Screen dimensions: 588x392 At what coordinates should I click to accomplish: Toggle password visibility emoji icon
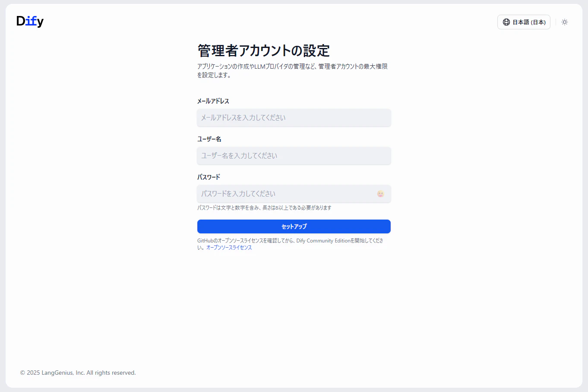coord(380,194)
